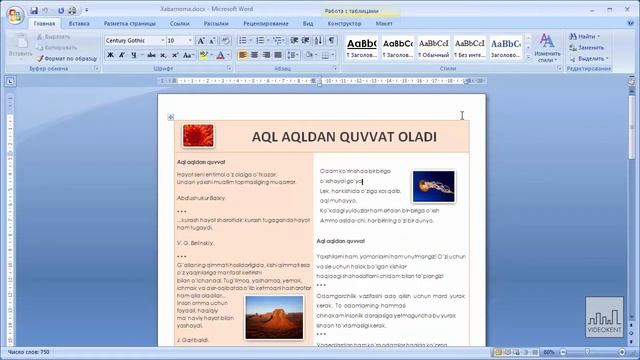Apply the Без инте... style
This screenshot has width=640, height=360.
pyautogui.click(x=469, y=48)
